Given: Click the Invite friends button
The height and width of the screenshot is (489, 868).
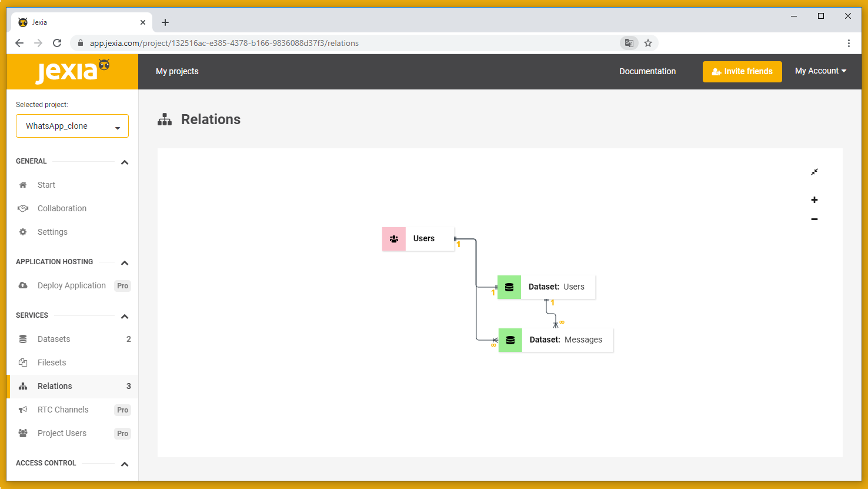Looking at the screenshot, I should 742,72.
